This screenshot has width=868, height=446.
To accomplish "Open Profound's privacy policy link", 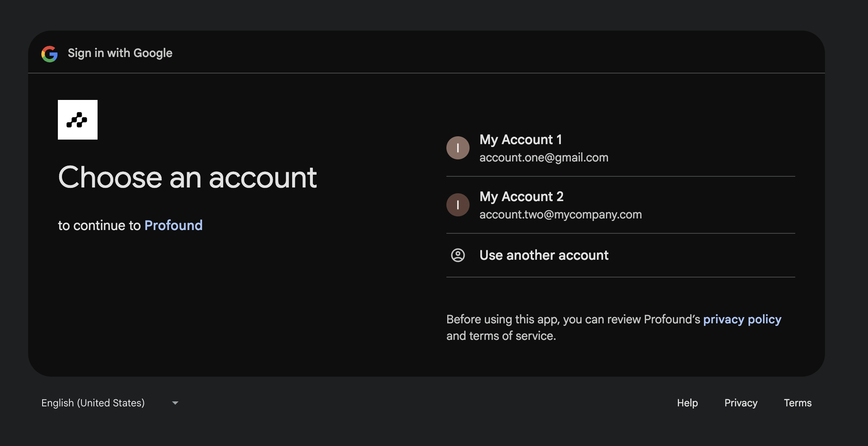I will (x=742, y=319).
